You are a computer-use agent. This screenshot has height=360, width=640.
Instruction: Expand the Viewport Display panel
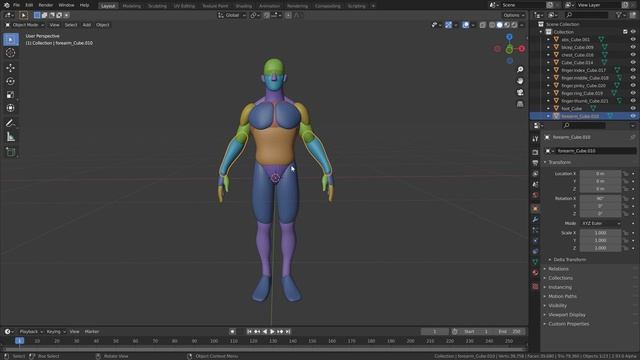click(x=567, y=315)
